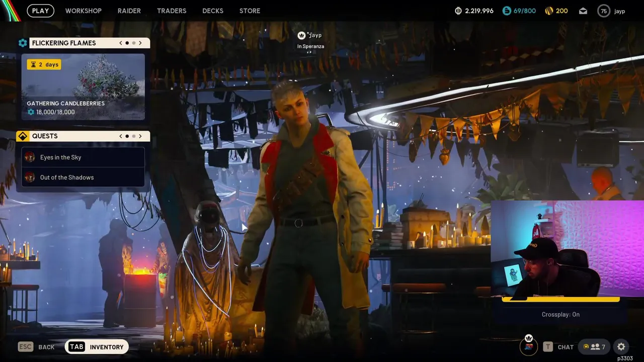The height and width of the screenshot is (362, 644).
Task: Switch to the TRADERS tab
Action: coord(172,11)
